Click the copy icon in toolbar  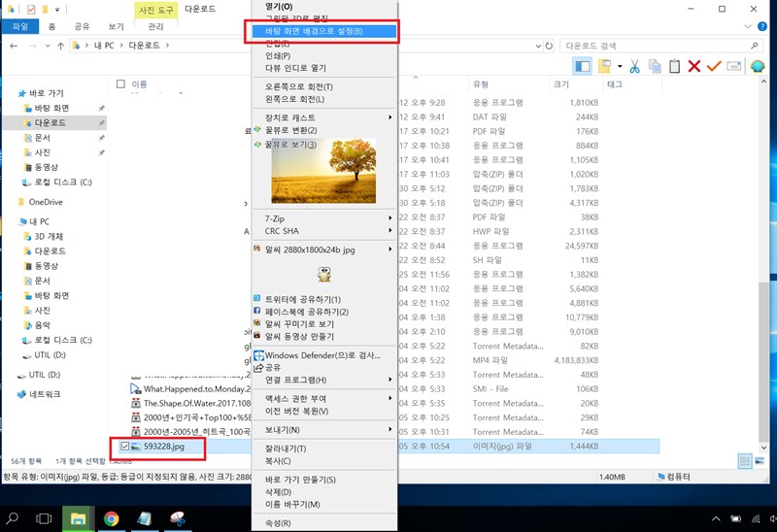pos(655,66)
